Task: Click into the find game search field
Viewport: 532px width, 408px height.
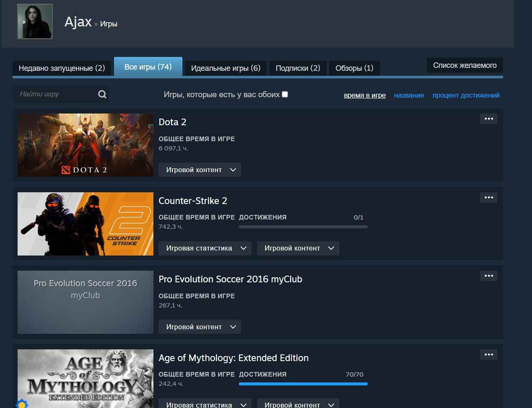Action: coord(54,94)
